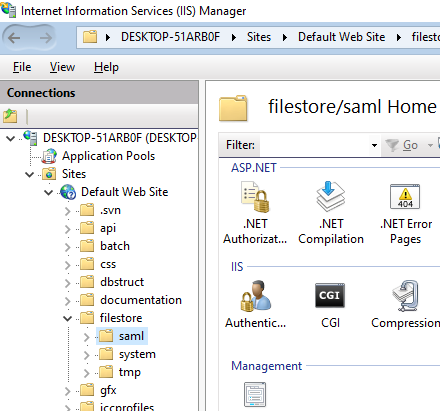Open the .NET Error Pages feature icon

tap(405, 196)
